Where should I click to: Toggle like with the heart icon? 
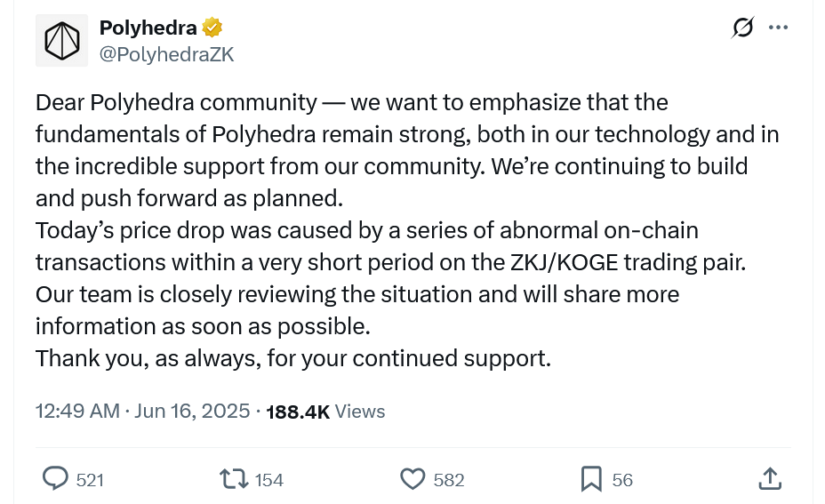[412, 479]
